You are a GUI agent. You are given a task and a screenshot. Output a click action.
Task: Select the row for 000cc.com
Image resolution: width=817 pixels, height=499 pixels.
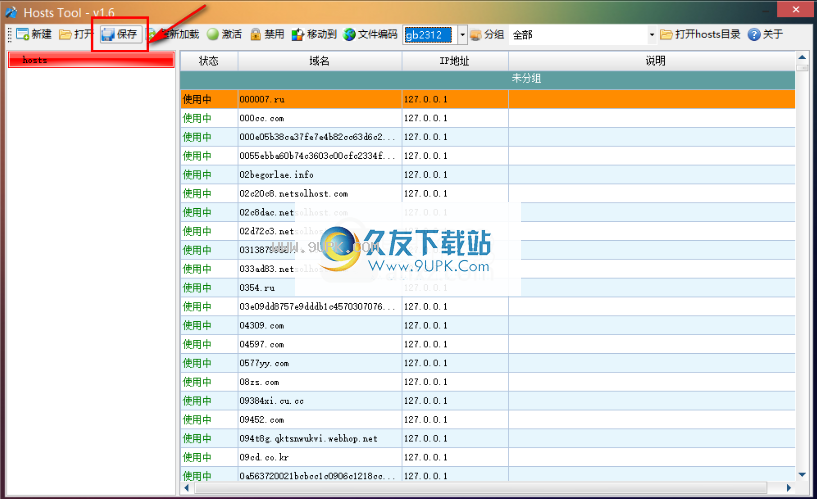pos(488,118)
